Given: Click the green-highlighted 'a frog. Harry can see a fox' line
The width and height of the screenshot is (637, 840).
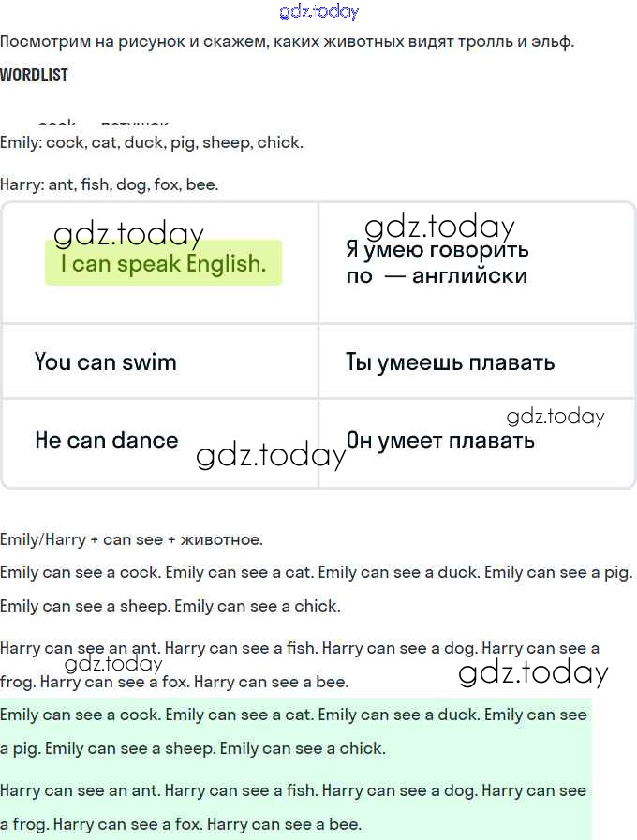Looking at the screenshot, I should click(x=181, y=825).
